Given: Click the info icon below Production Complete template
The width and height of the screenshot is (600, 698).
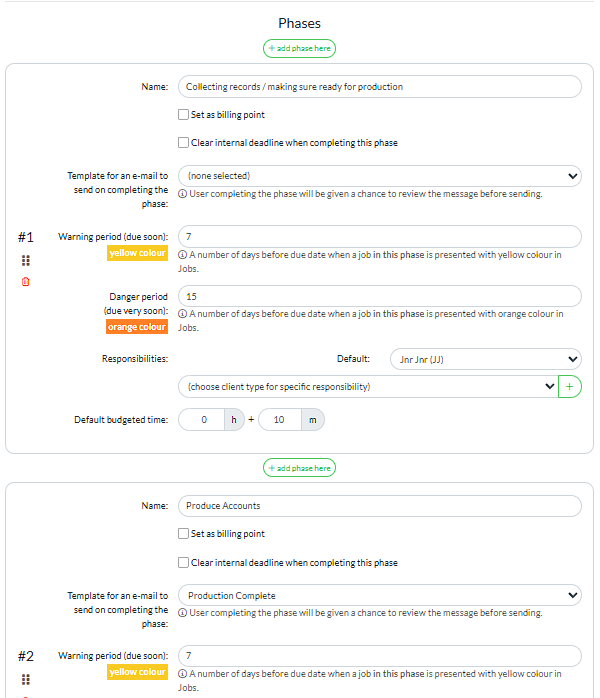Looking at the screenshot, I should (182, 613).
